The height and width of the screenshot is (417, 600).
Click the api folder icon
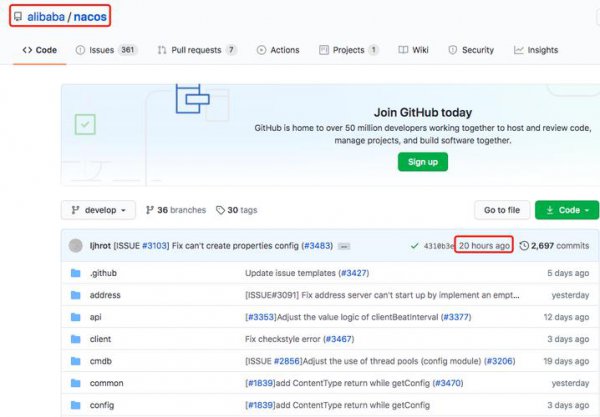pyautogui.click(x=76, y=317)
